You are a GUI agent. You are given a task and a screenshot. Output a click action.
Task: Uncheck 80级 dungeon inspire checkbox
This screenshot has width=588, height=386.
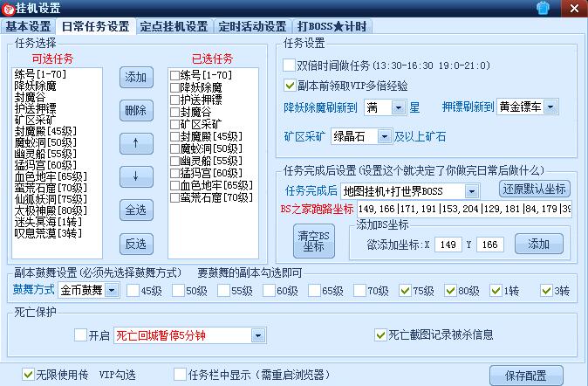(x=451, y=290)
